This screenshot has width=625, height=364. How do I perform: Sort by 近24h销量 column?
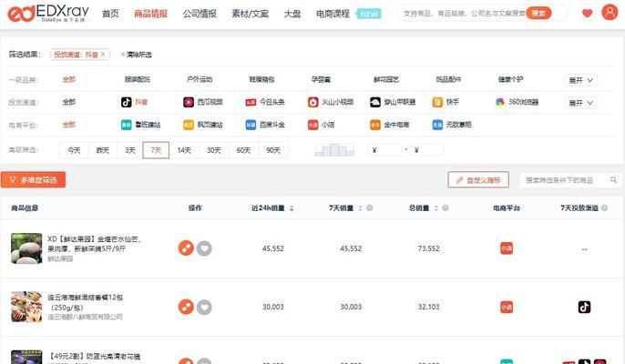[292, 207]
